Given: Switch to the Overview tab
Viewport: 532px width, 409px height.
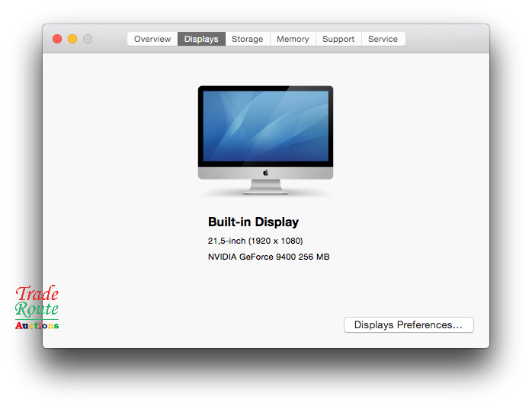Looking at the screenshot, I should coord(152,39).
